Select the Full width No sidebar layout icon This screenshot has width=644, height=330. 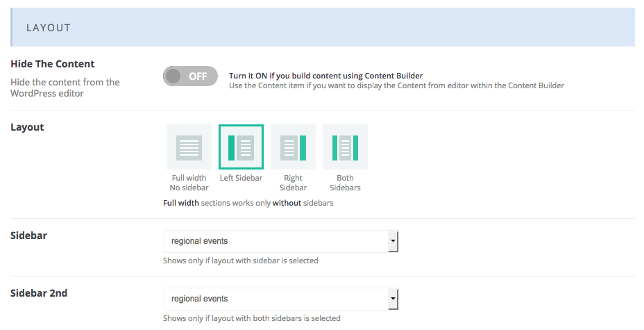189,147
